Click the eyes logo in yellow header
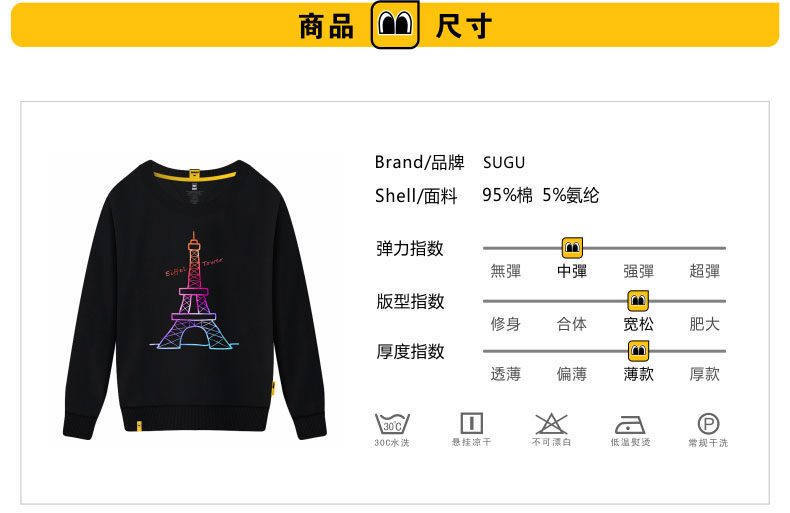The height and width of the screenshot is (513, 790). 395,24
